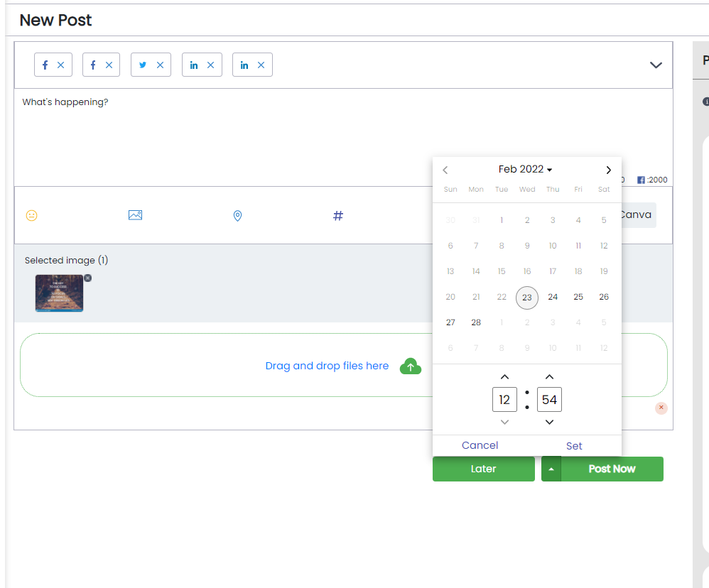This screenshot has width=709, height=588.
Task: Click the What's happening text field
Action: coord(284,128)
